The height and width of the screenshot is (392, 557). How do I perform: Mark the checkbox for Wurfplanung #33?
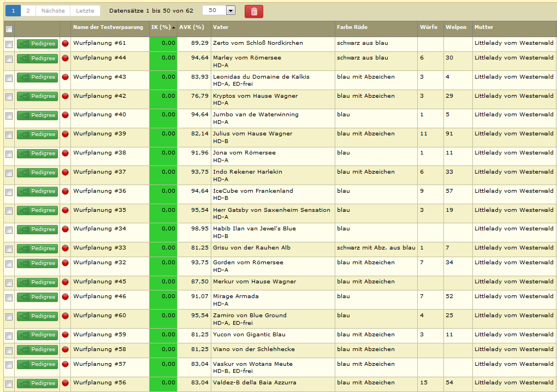pyautogui.click(x=9, y=249)
